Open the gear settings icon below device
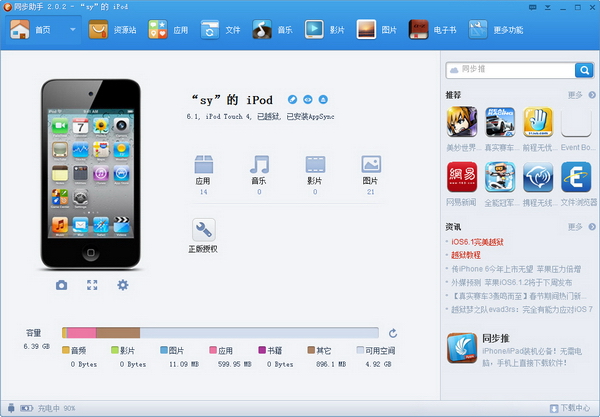This screenshot has width=600, height=417. [x=122, y=285]
